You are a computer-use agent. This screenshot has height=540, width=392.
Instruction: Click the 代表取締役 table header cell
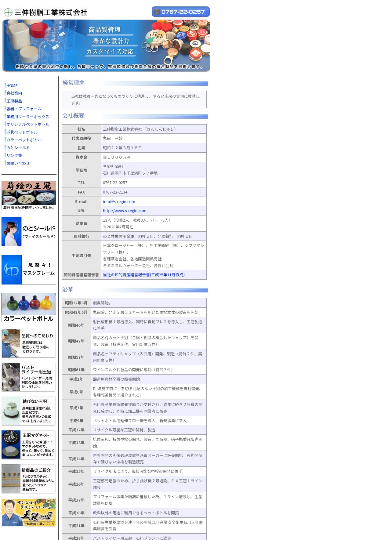[x=81, y=138]
